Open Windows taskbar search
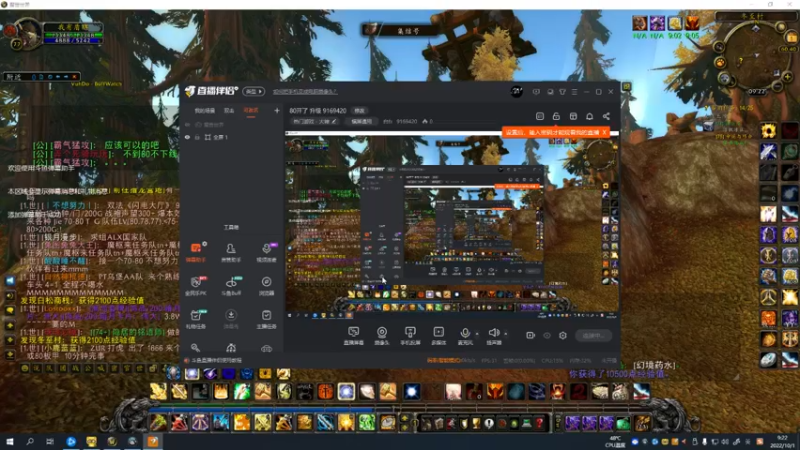Viewport: 800px width, 450px height. 30,441
